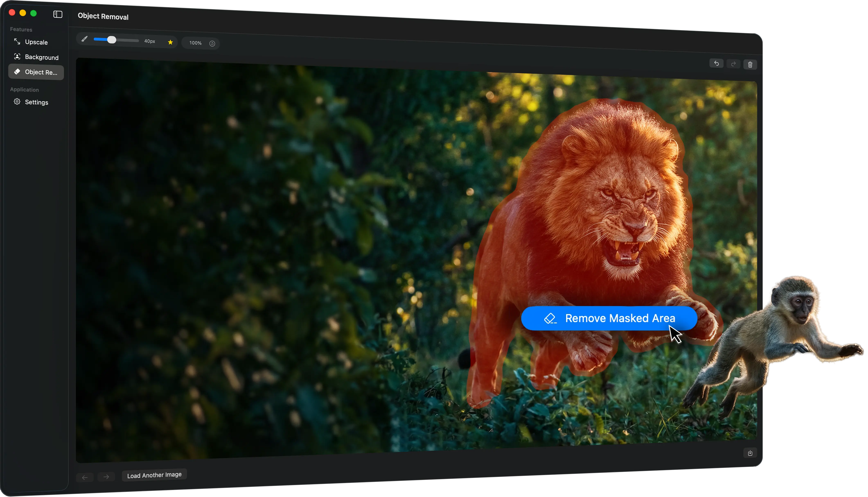
Task: Click the save image icon bottom right
Action: point(750,453)
